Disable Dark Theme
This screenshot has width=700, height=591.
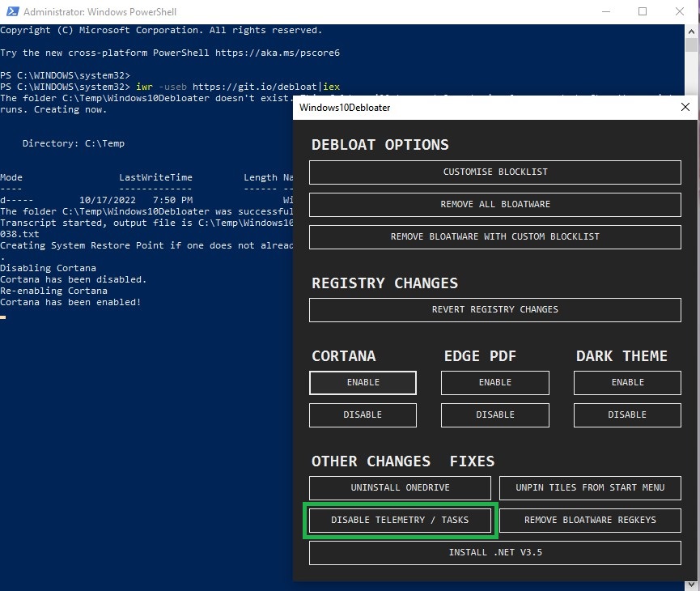[627, 415]
